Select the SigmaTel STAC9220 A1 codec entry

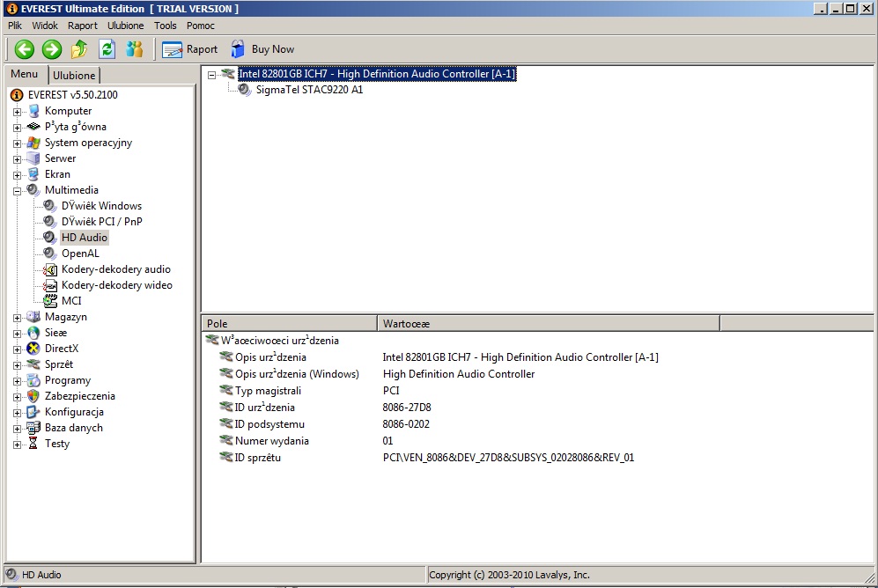tap(309, 90)
